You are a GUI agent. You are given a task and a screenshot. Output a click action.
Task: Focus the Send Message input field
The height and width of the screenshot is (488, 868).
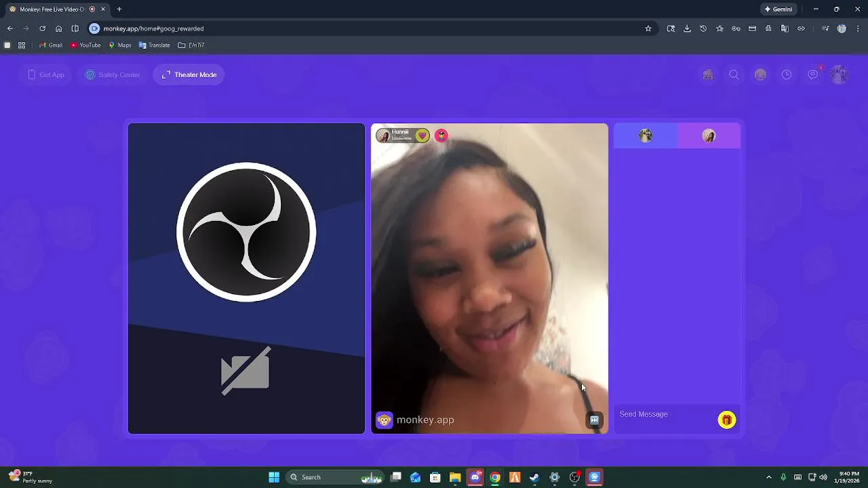(x=666, y=414)
